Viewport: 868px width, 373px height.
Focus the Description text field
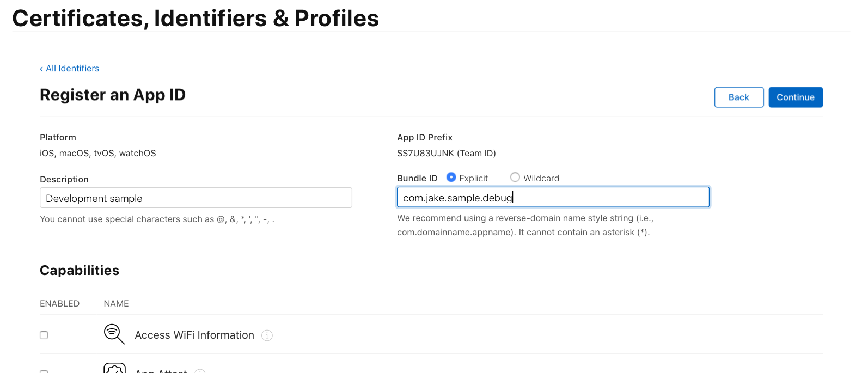pyautogui.click(x=196, y=198)
